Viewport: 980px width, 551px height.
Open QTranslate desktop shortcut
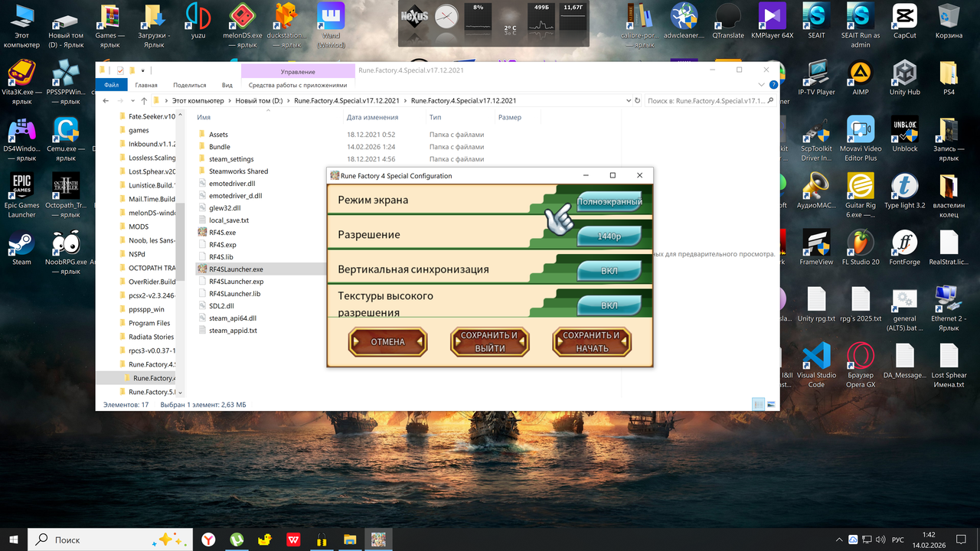[727, 21]
